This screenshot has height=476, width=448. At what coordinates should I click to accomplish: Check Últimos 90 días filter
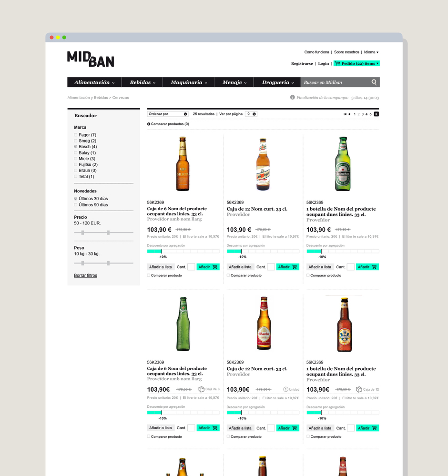(x=76, y=204)
